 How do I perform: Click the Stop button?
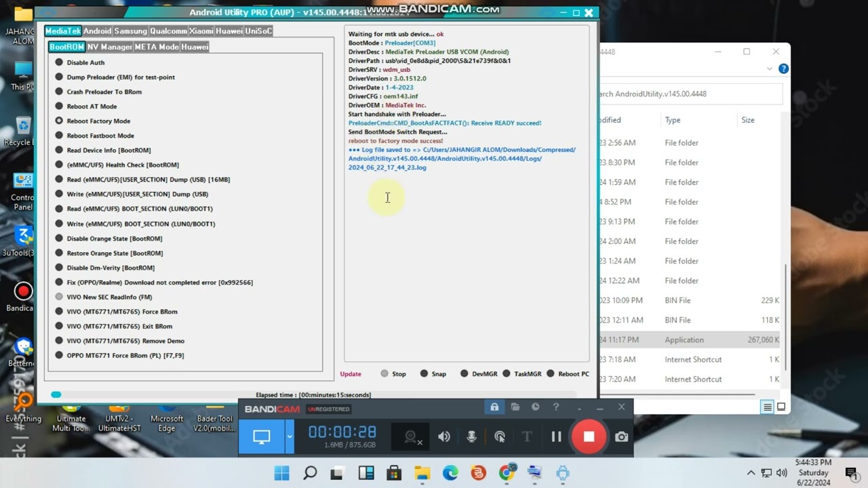click(393, 374)
